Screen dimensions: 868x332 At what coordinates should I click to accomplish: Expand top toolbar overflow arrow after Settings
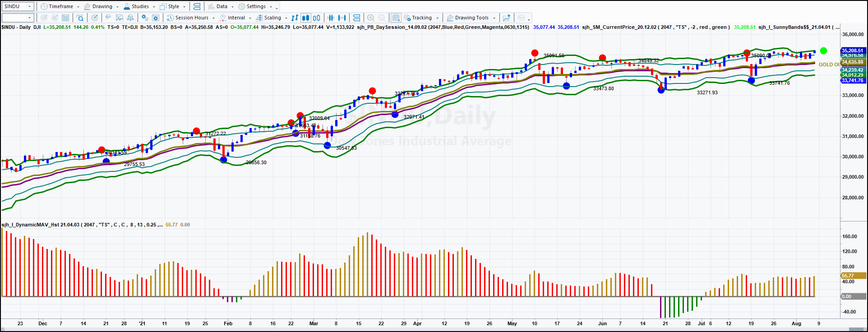pos(277,7)
